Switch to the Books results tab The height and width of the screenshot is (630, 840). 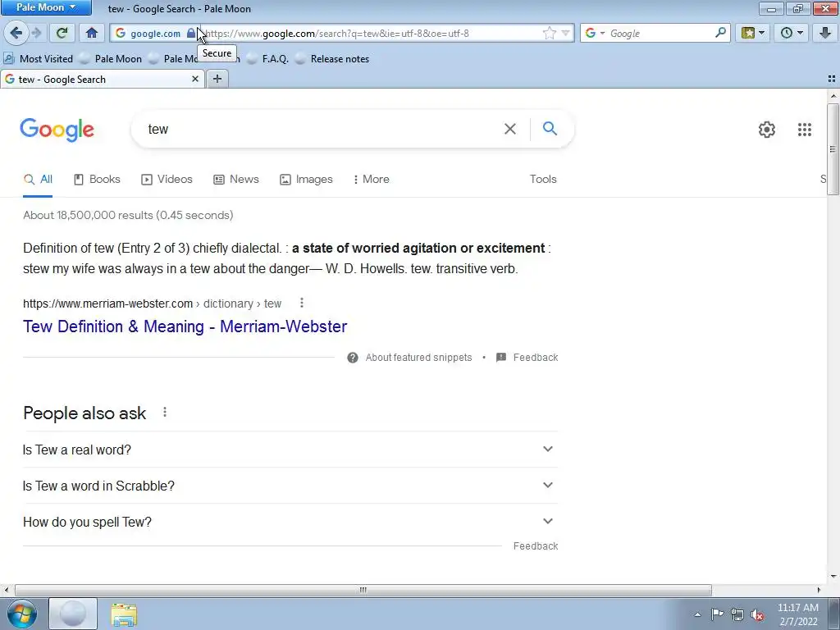97,179
